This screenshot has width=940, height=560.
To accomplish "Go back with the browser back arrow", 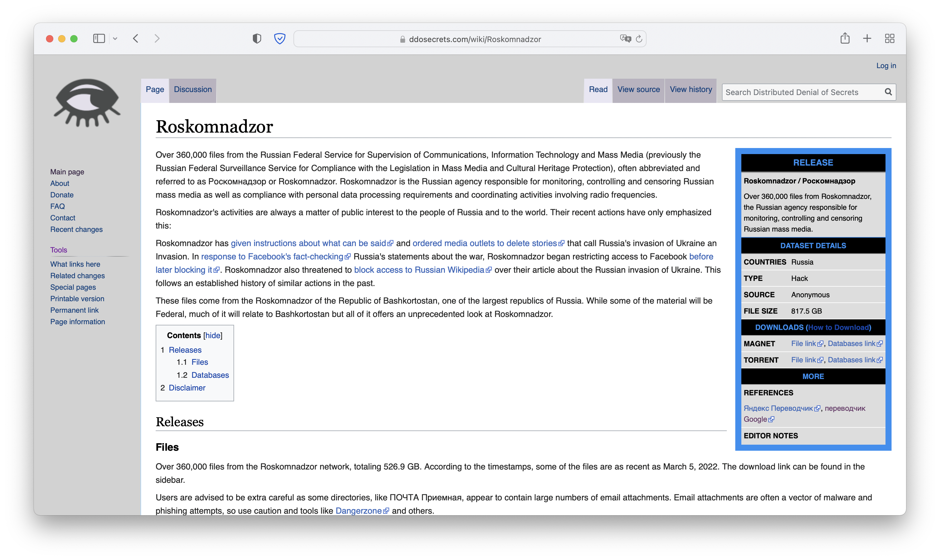I will pyautogui.click(x=136, y=38).
